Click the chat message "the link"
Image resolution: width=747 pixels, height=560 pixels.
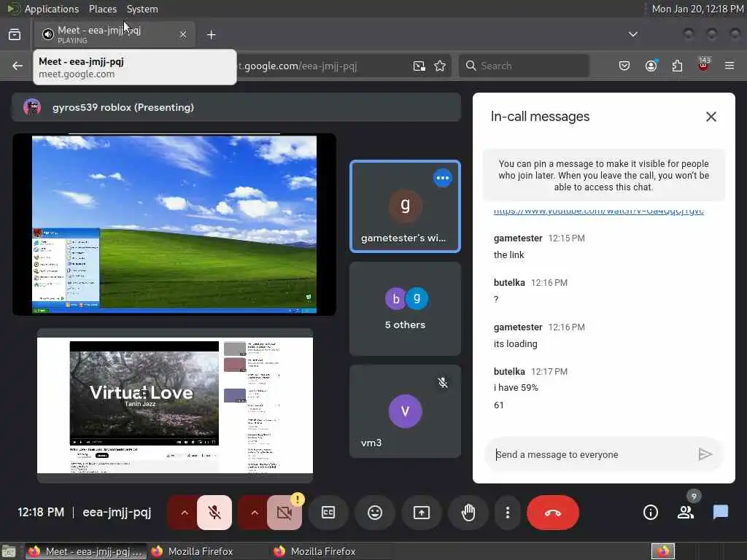(508, 254)
